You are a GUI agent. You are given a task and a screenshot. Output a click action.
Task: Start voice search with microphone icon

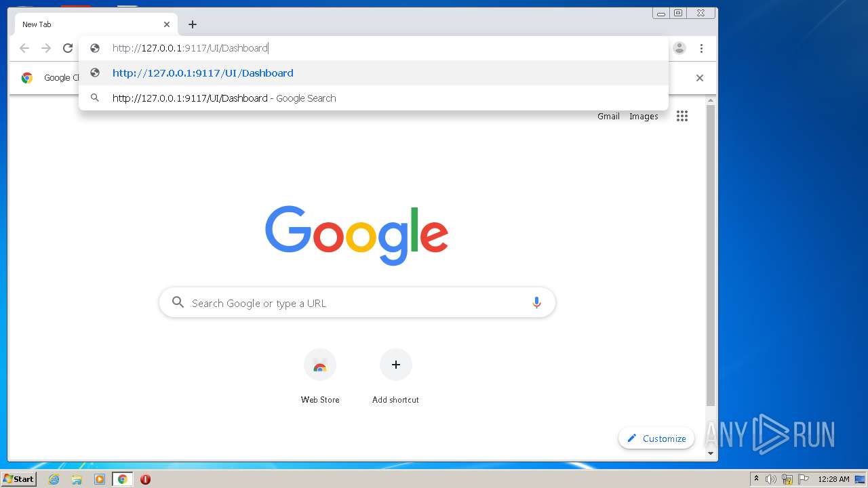click(x=536, y=303)
